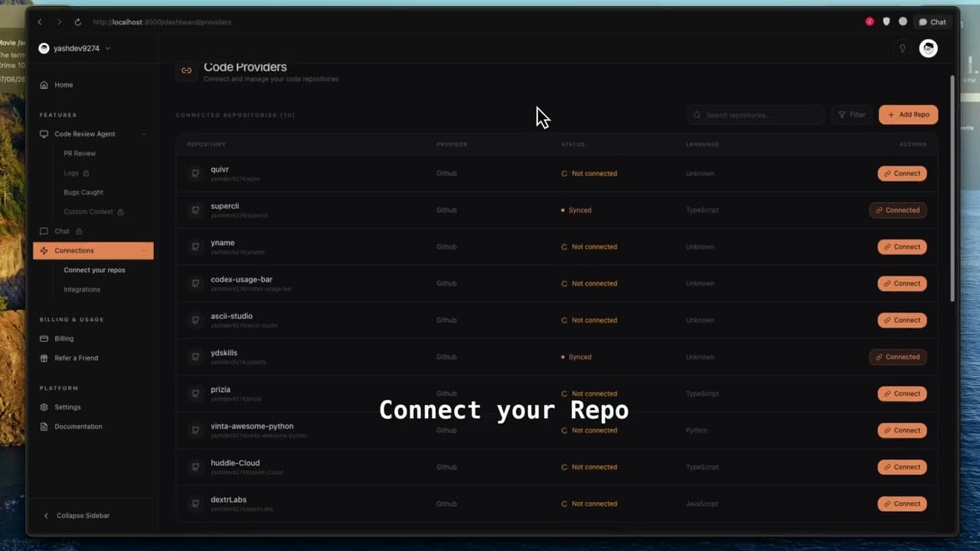Connect the yname repository
The width and height of the screenshot is (980, 551).
pos(902,247)
